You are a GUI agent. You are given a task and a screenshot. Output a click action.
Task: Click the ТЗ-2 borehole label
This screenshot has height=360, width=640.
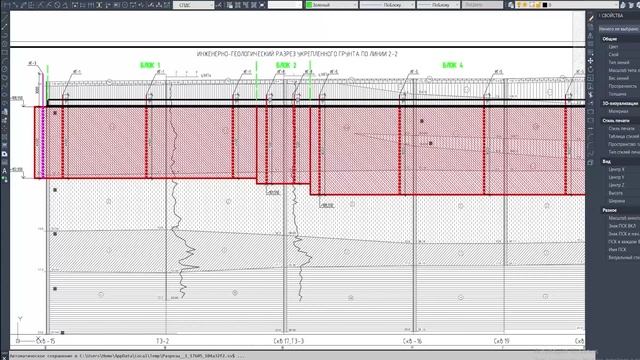tap(162, 341)
